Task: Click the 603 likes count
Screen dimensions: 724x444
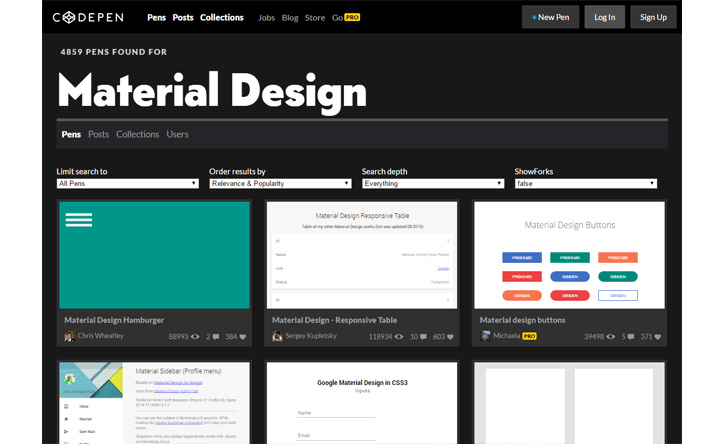Action: pos(439,337)
